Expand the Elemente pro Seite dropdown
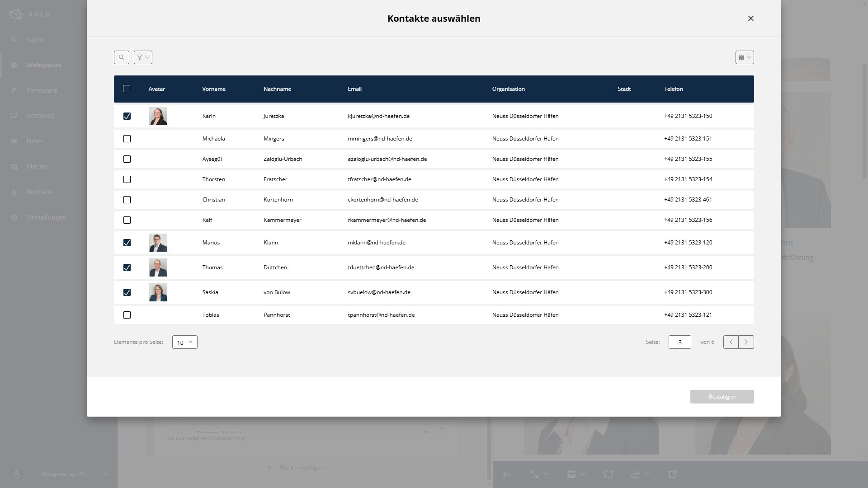 click(x=184, y=342)
